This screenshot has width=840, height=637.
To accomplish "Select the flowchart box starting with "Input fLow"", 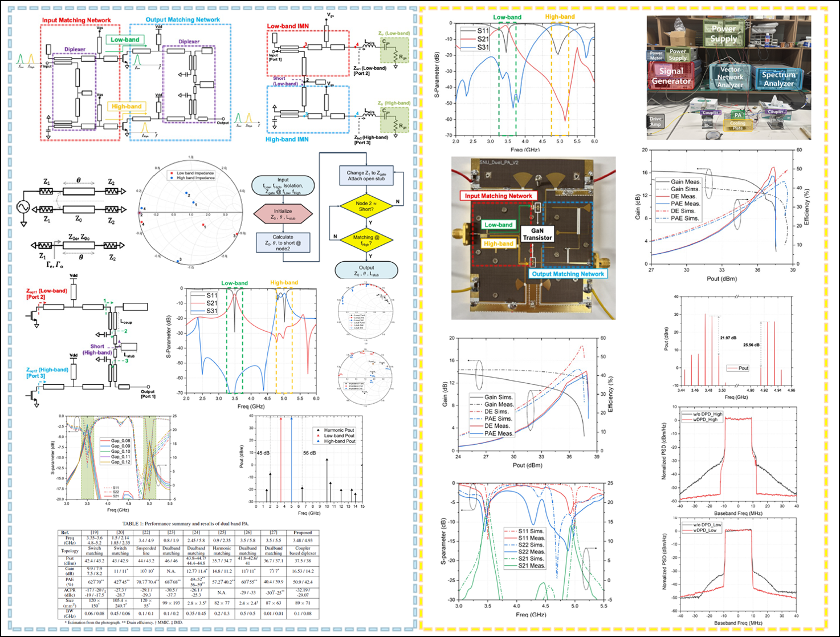I will (x=283, y=186).
